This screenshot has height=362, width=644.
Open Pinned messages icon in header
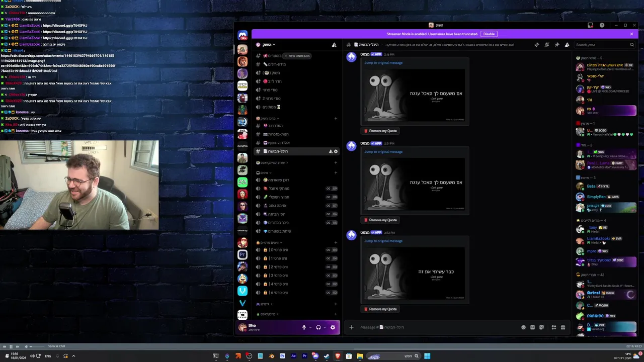[x=557, y=45]
